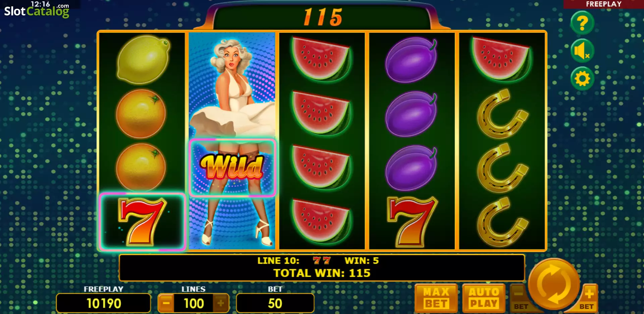The width and height of the screenshot is (644, 314).
Task: Click the BET value field showing 50
Action: point(275,303)
